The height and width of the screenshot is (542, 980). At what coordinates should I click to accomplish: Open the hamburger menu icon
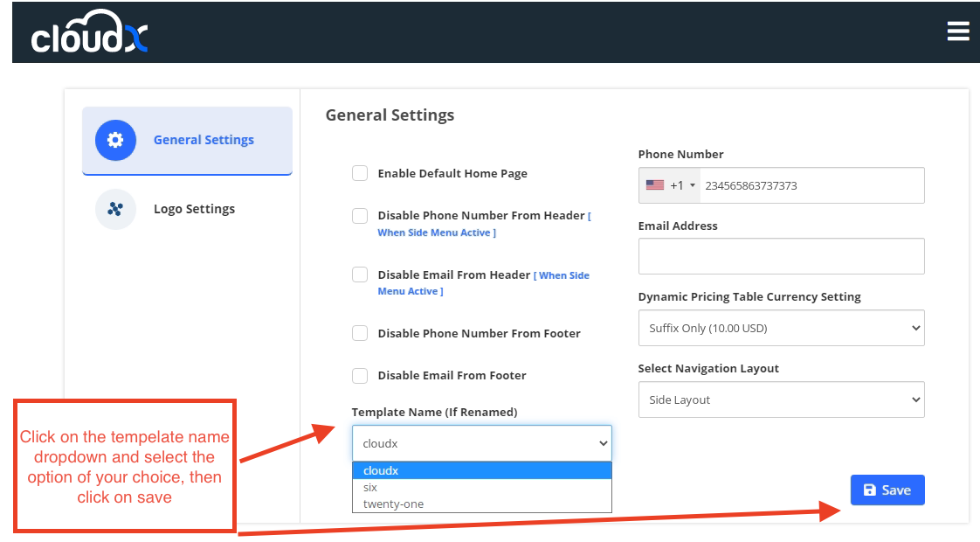pos(957,31)
